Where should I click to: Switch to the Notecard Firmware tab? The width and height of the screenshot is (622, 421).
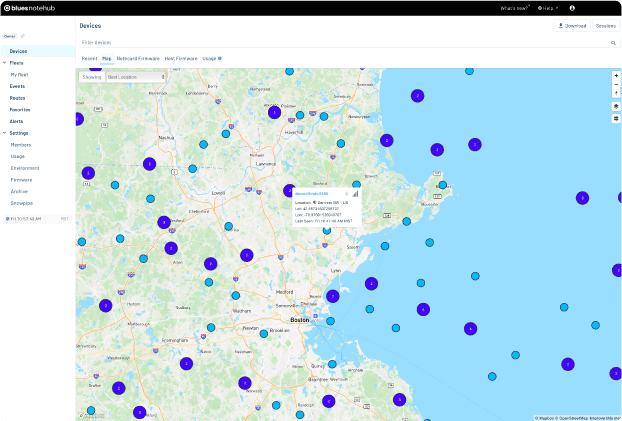pos(138,59)
